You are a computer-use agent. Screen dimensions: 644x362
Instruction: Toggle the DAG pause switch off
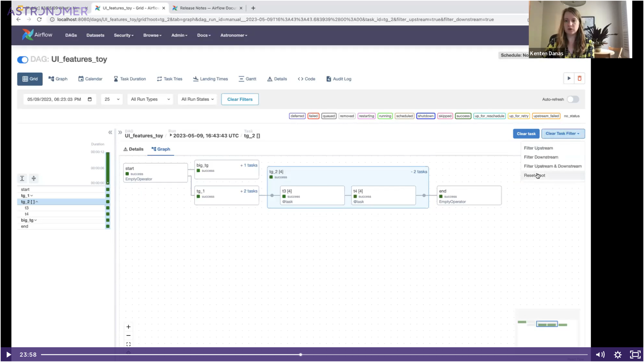click(x=23, y=60)
